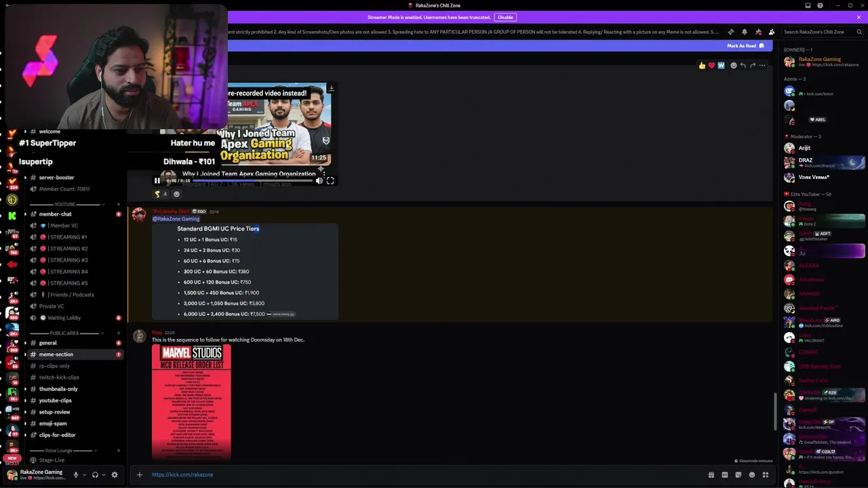Add reaction below the video message
This screenshot has width=868, height=488.
[176, 194]
